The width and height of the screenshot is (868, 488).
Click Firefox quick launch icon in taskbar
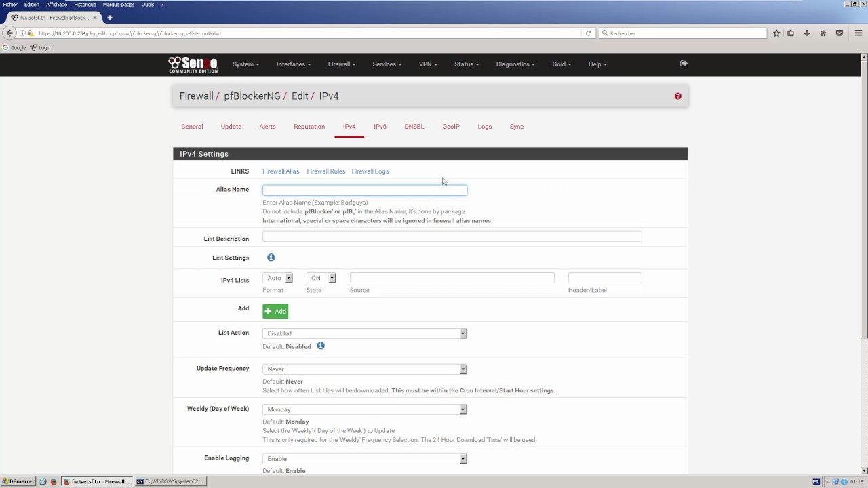[x=53, y=481]
